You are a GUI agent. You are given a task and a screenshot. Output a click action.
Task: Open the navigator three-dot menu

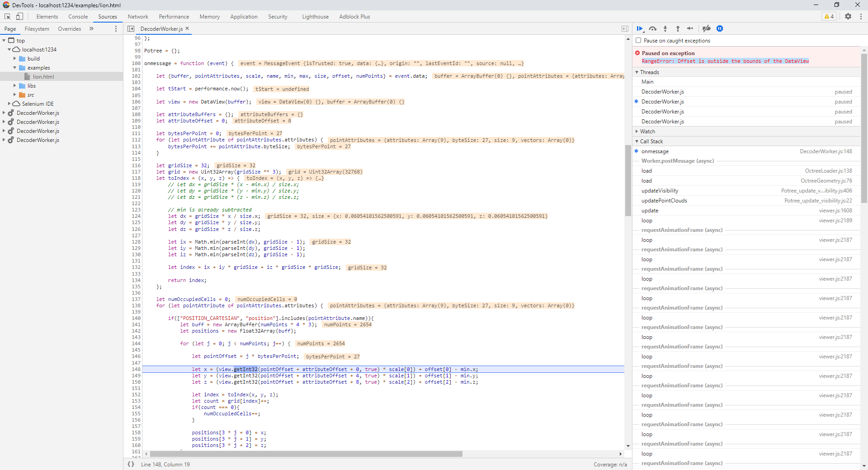[116, 28]
